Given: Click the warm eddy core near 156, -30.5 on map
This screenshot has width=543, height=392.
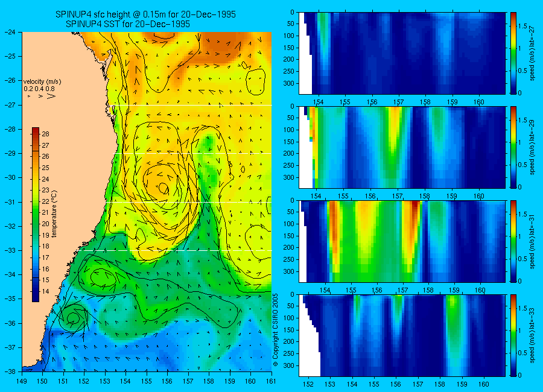Looking at the screenshot, I should click(x=164, y=188).
